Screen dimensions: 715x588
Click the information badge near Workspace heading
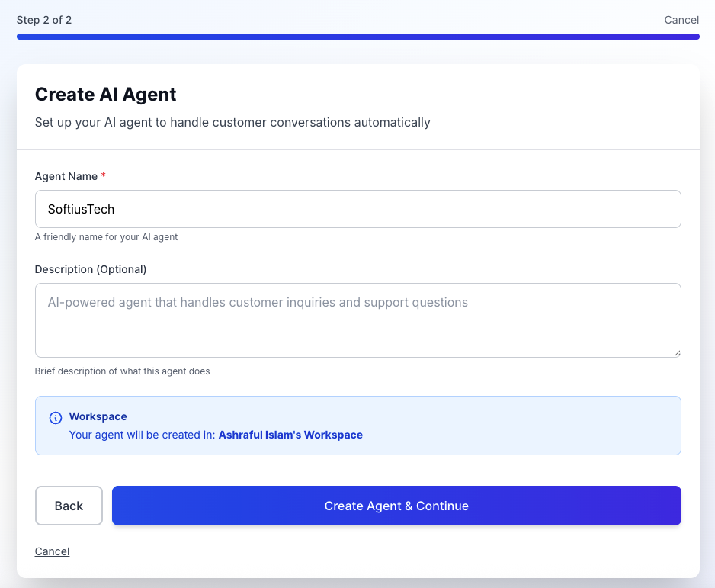(x=55, y=418)
